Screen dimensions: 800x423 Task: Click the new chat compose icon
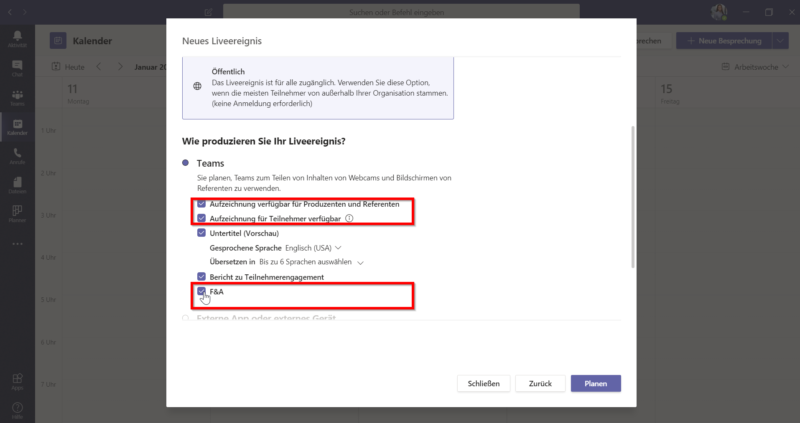(x=208, y=12)
